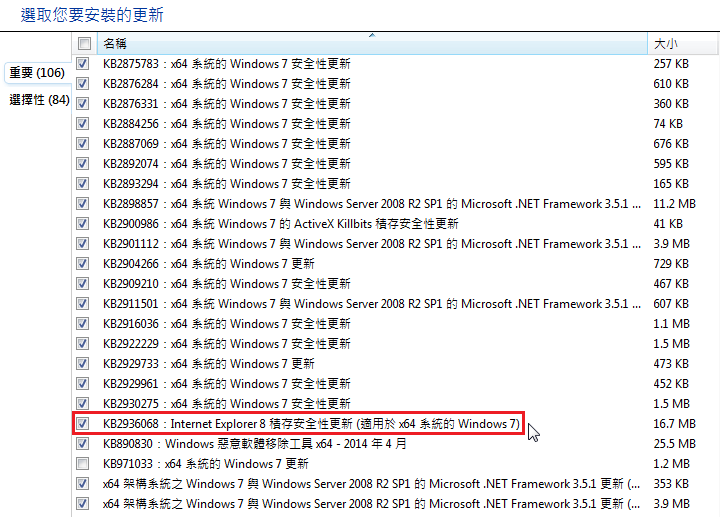Click the 353 KB size value
The height and width of the screenshot is (517, 720).
(671, 483)
